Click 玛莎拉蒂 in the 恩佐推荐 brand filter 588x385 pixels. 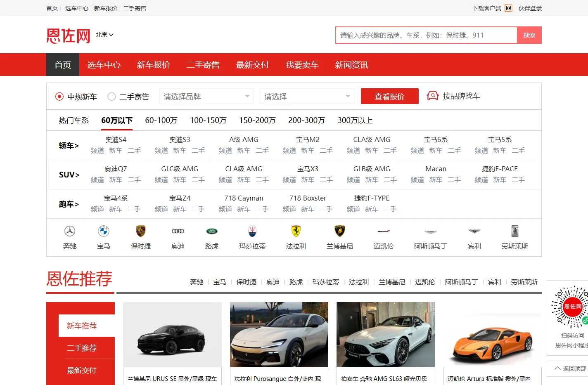(x=326, y=282)
